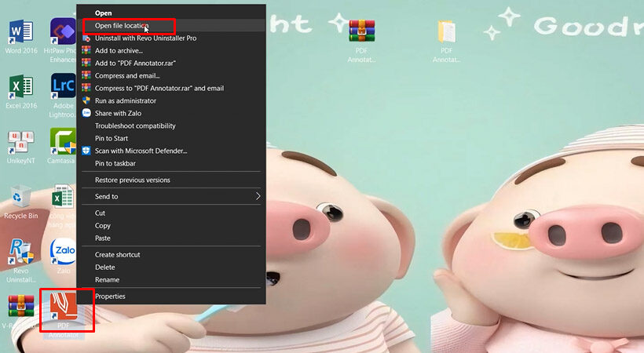The height and width of the screenshot is (353, 644).
Task: Select the Zalo desktop shortcut
Action: pos(64,257)
